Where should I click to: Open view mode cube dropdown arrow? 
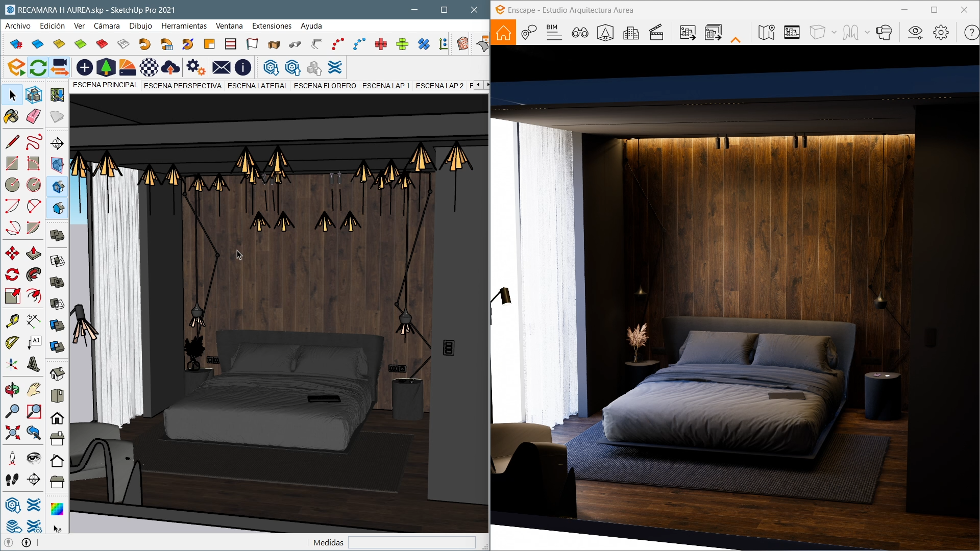coord(834,33)
